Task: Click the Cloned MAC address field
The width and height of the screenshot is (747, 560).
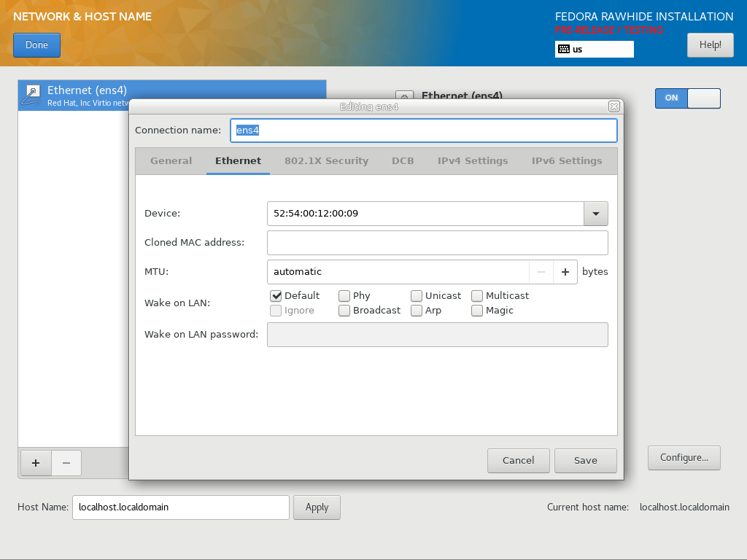Action: [x=438, y=243]
